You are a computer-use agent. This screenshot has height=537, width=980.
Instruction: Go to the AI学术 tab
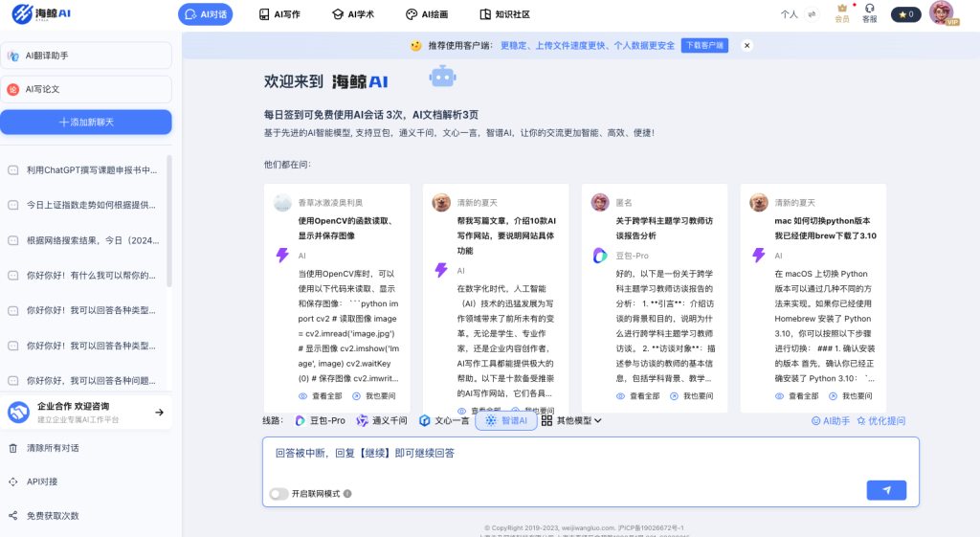click(x=353, y=14)
